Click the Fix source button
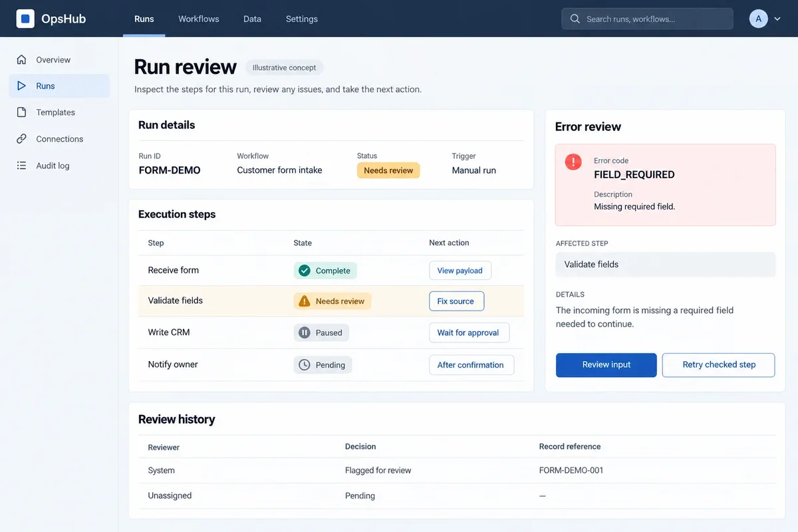Viewport: 798px width, 532px height. point(456,301)
